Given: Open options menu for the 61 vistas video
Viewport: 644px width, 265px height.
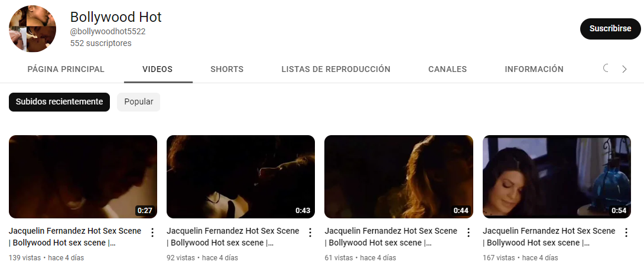Looking at the screenshot, I should (468, 233).
